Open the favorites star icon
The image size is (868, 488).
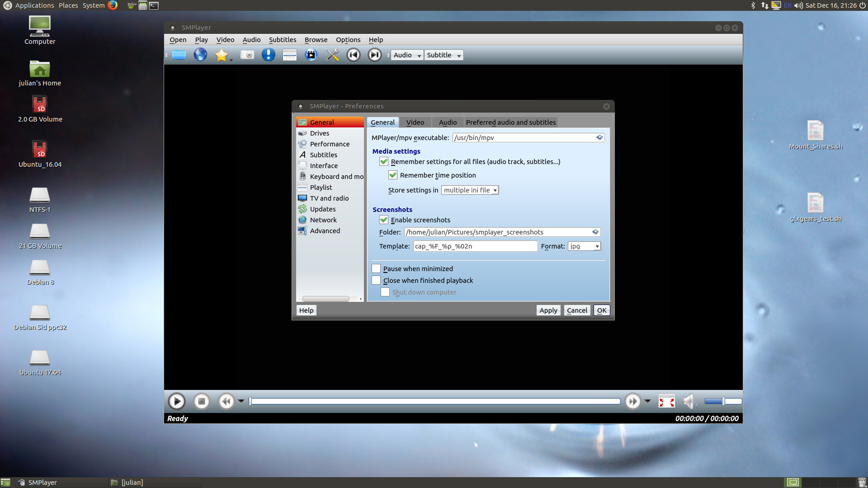[221, 55]
